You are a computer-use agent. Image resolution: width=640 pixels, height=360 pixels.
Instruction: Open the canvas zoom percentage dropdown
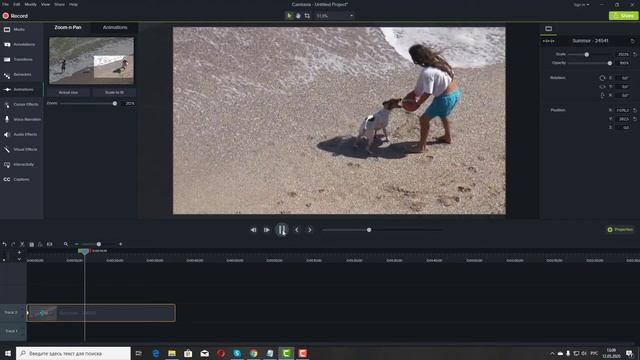(x=335, y=16)
